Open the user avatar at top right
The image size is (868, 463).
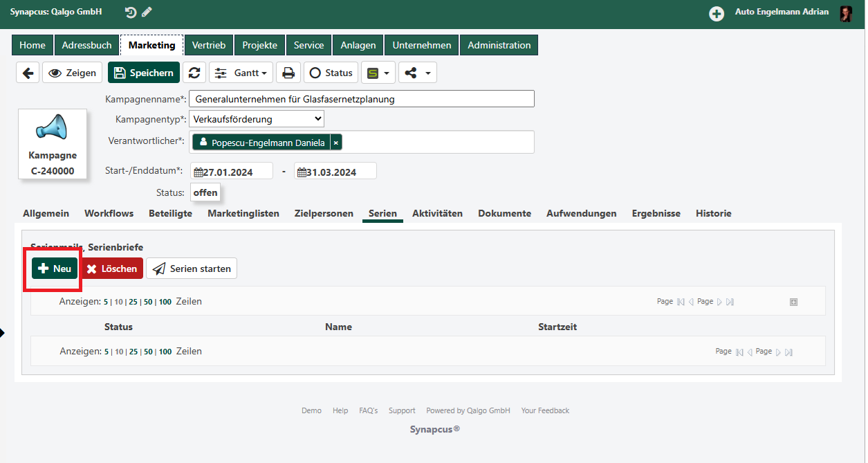(846, 13)
